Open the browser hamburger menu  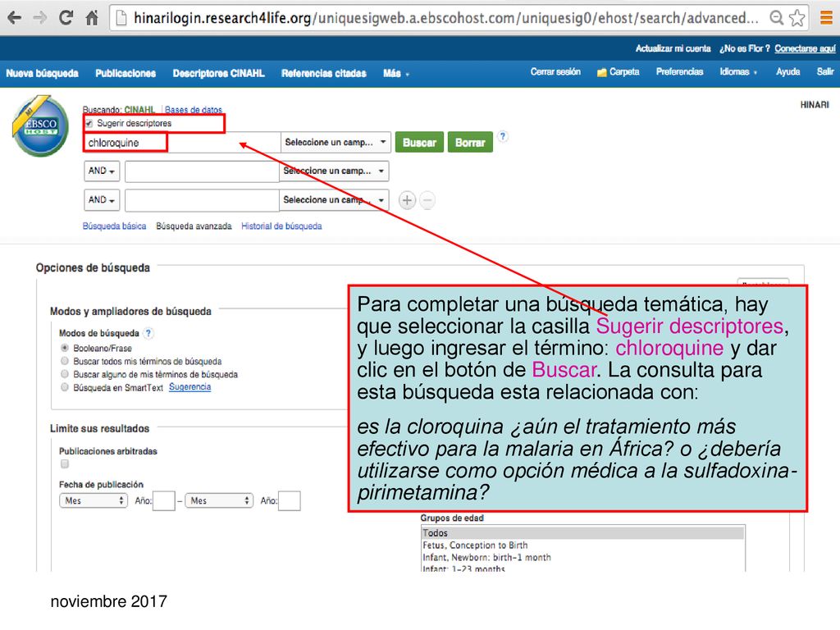pyautogui.click(x=827, y=18)
